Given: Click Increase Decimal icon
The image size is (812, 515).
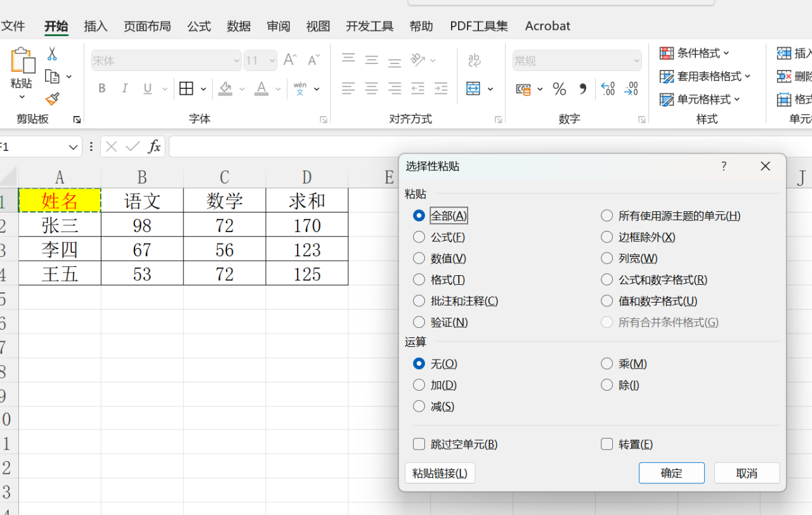Looking at the screenshot, I should coord(608,89).
